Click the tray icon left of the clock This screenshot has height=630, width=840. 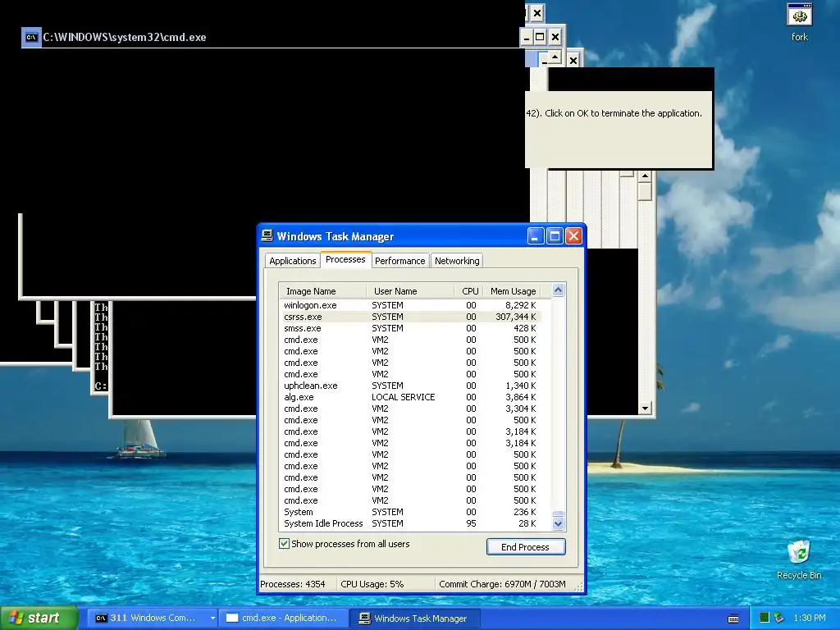pyautogui.click(x=779, y=618)
